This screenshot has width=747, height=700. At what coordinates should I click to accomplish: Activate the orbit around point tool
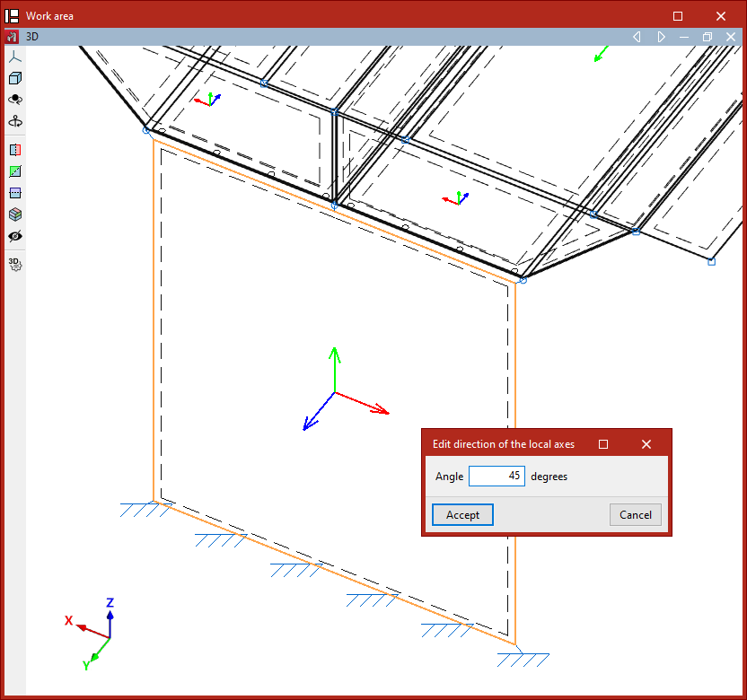15,100
